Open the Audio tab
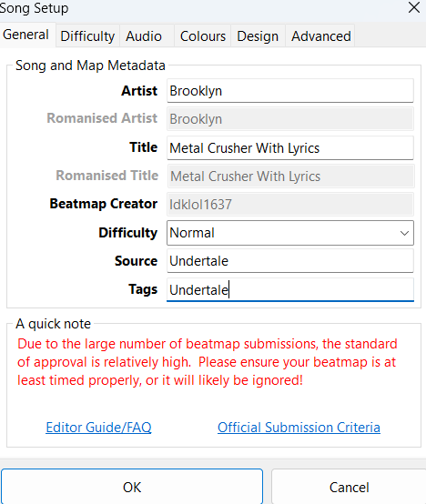This screenshot has height=504, width=426. 147,36
